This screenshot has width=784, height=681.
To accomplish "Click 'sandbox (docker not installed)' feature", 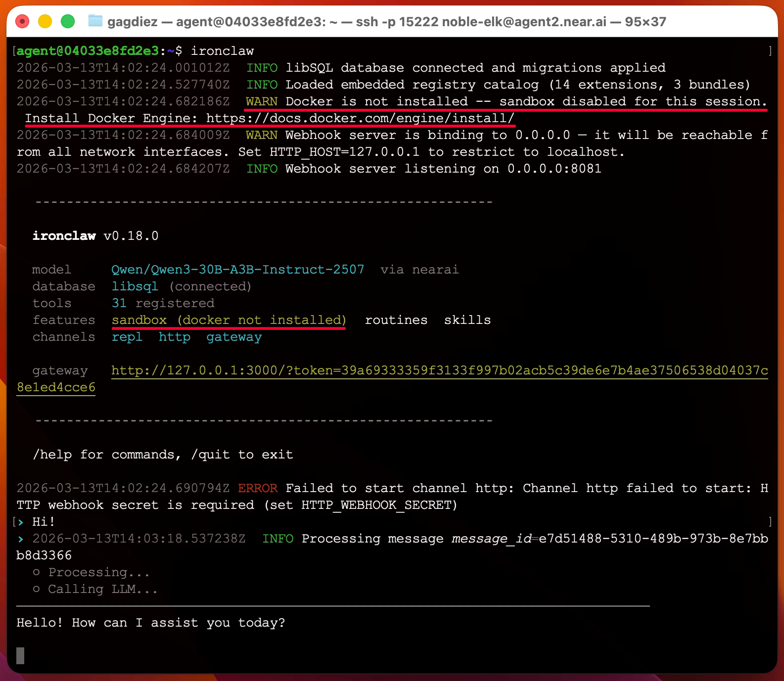I will point(229,320).
